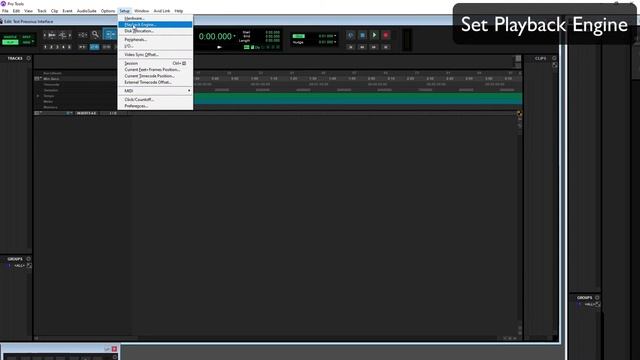Open the Window menu

click(x=142, y=11)
